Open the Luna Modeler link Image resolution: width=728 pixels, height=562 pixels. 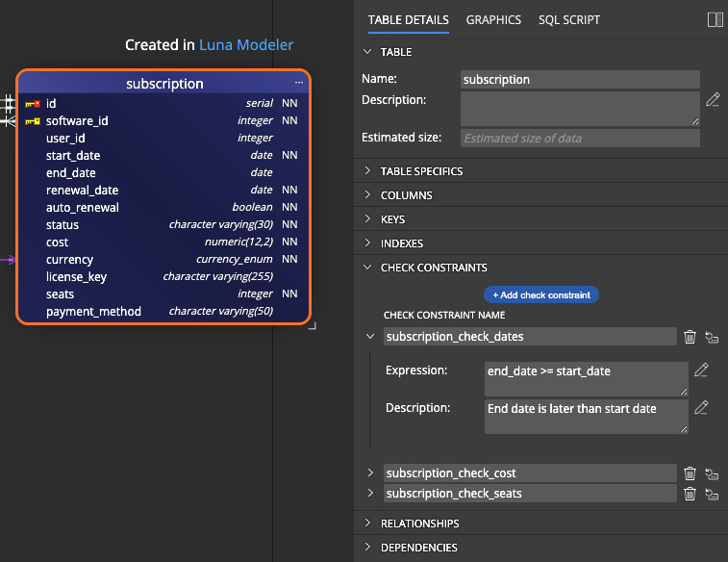[246, 45]
